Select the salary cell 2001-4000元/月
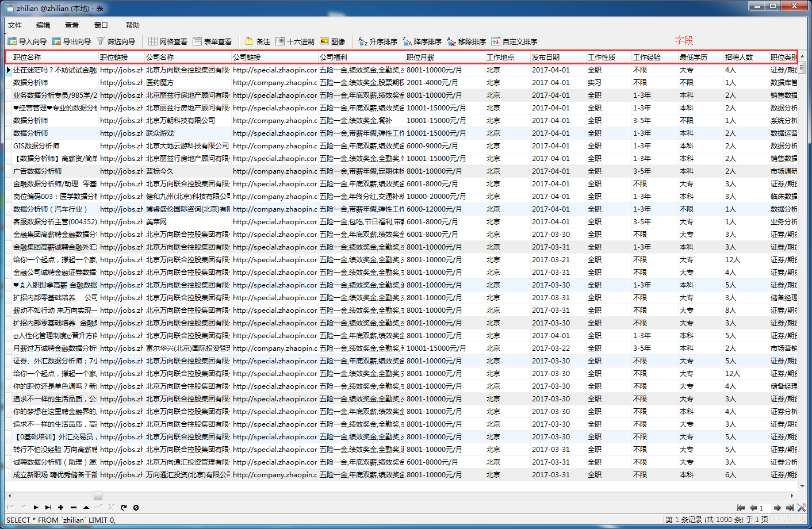This screenshot has width=812, height=529. 445,82
